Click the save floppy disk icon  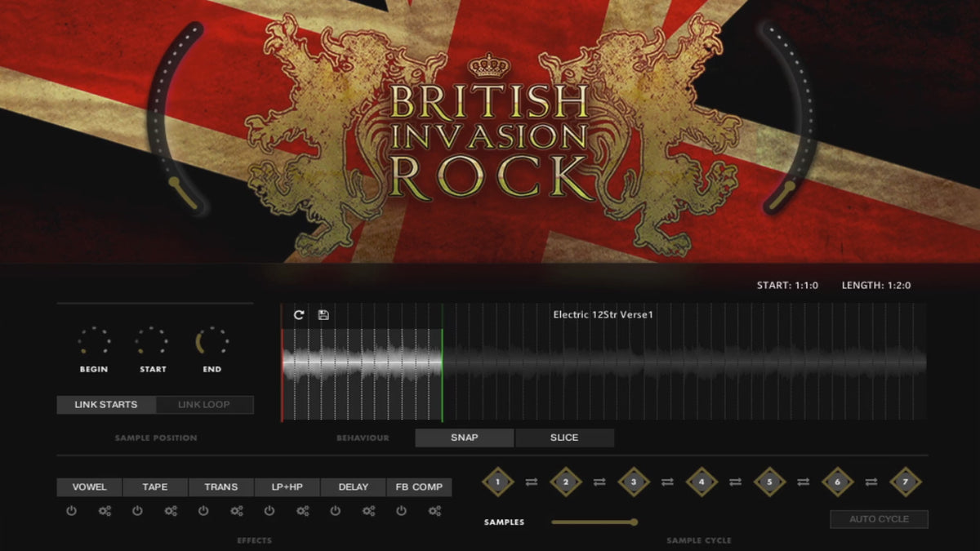click(323, 314)
